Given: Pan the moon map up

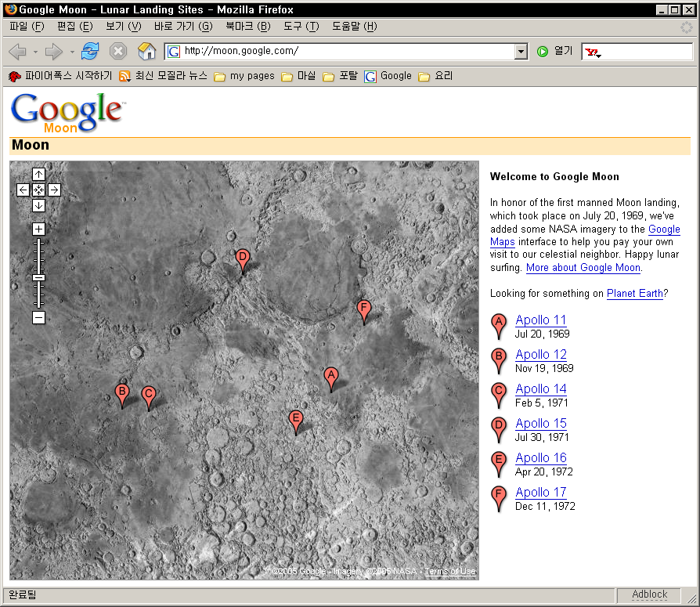Looking at the screenshot, I should (39, 174).
